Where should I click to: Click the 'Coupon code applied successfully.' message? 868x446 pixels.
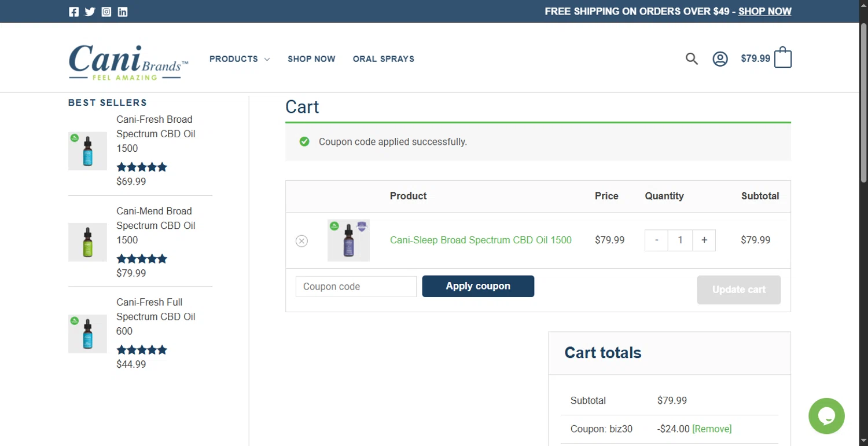click(x=393, y=142)
